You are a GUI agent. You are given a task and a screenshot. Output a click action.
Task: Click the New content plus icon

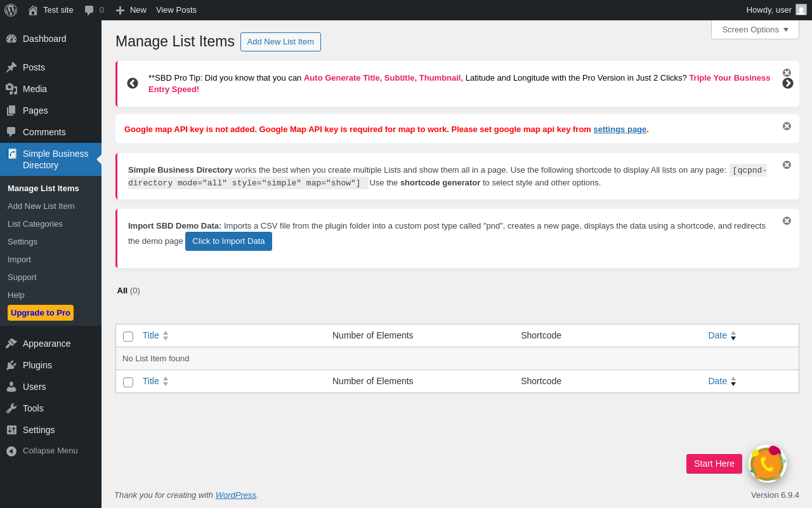[x=120, y=10]
